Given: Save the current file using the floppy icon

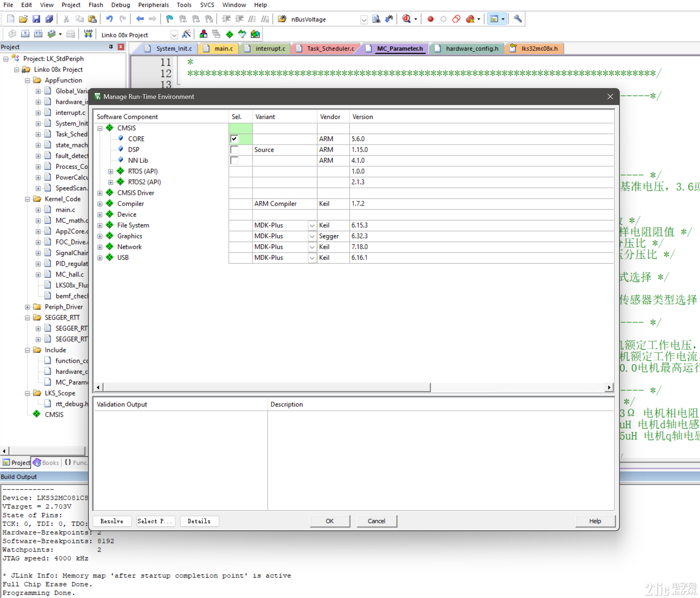Looking at the screenshot, I should 36,19.
